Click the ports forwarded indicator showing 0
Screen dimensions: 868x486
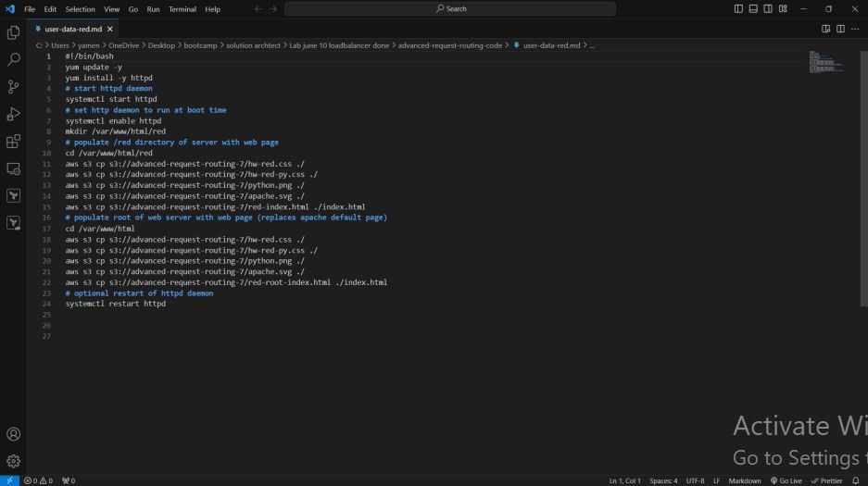pos(69,480)
